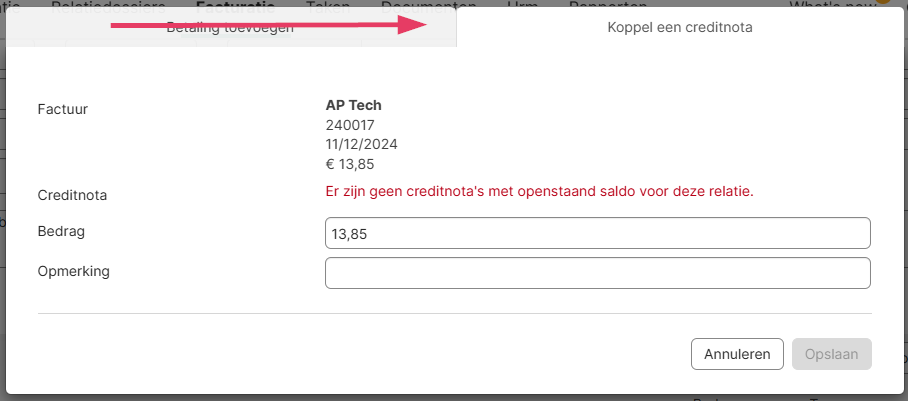Viewport: 908px width, 401px height.
Task: Click the Opslaan button
Action: pyautogui.click(x=831, y=354)
